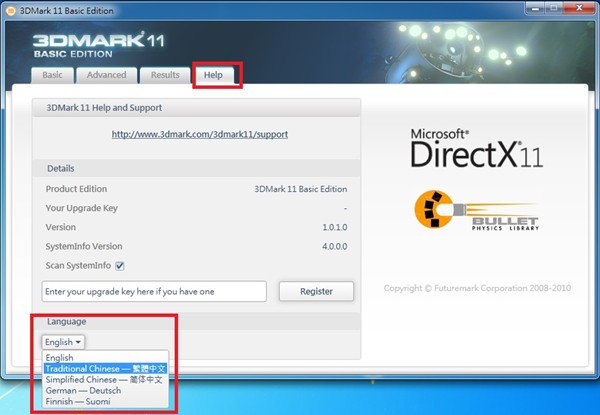The height and width of the screenshot is (415, 600).
Task: Pick German — Deutsch from the list
Action: tap(88, 391)
